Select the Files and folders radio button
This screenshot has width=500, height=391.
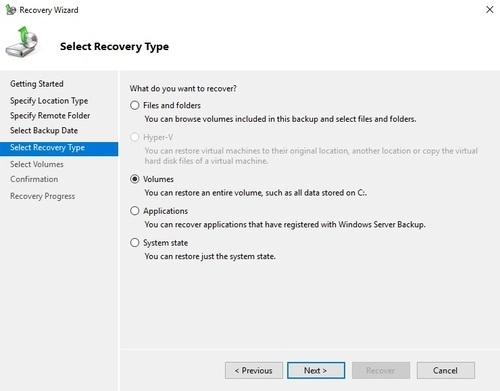135,105
